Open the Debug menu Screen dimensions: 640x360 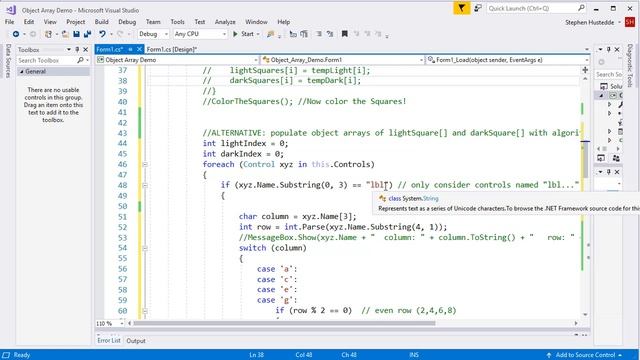(127, 22)
